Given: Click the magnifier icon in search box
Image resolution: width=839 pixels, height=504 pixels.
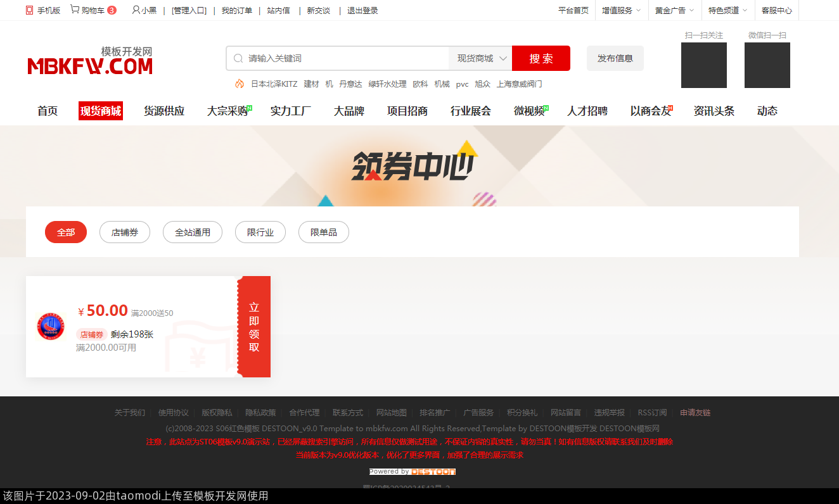Looking at the screenshot, I should [x=238, y=58].
